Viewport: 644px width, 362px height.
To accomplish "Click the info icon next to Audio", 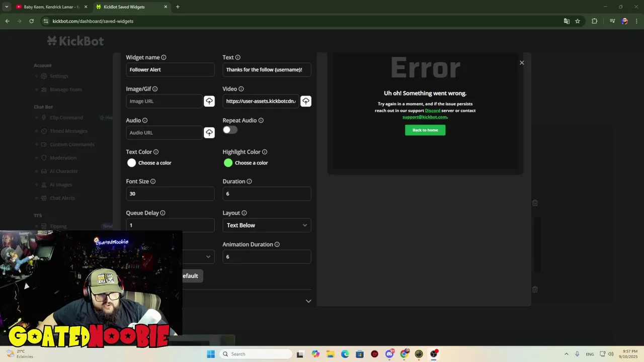I will click(x=145, y=121).
